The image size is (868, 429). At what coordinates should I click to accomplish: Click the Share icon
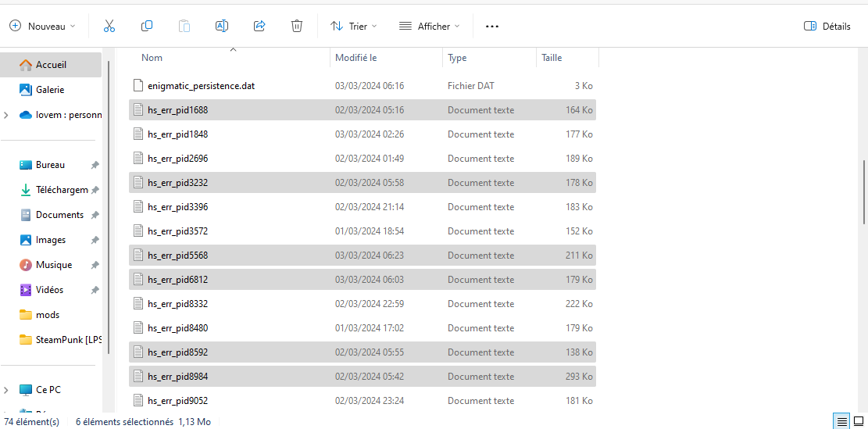click(259, 26)
